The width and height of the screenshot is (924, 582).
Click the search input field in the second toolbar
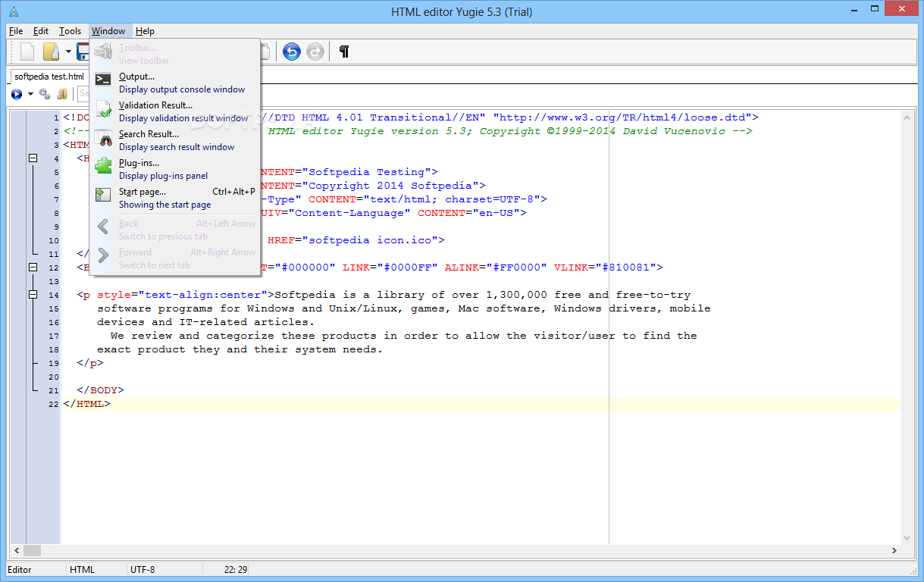[83, 94]
